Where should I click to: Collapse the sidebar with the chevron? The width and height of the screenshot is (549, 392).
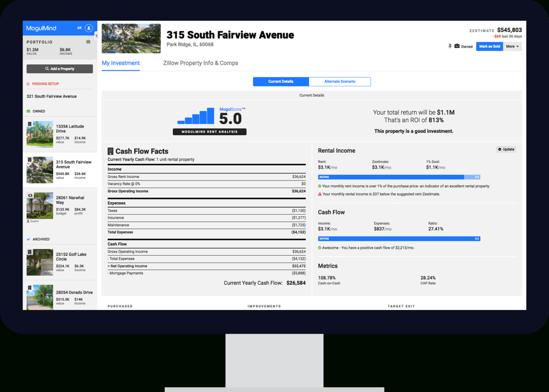(x=97, y=36)
